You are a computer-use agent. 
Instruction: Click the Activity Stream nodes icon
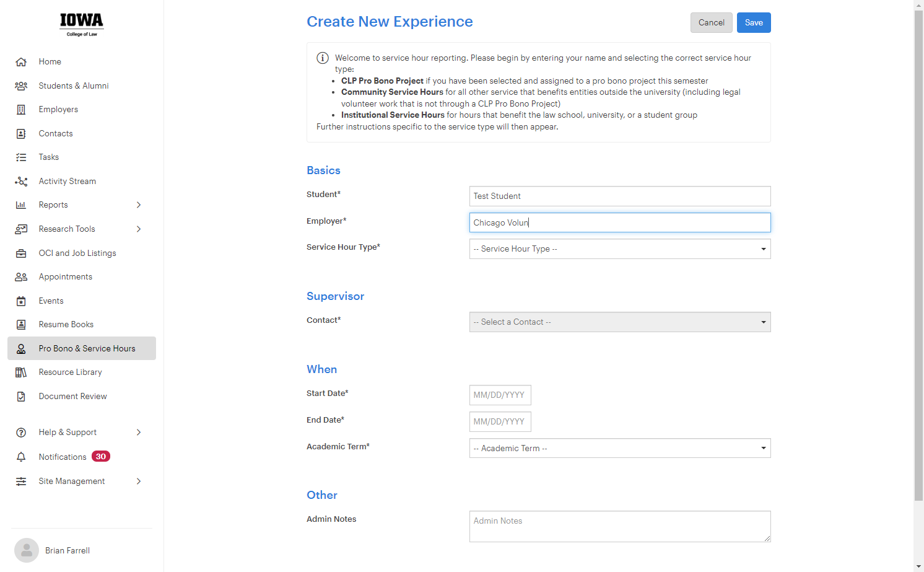21,182
